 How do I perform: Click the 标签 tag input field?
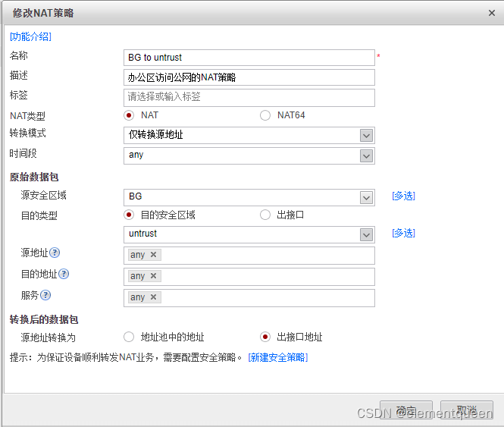(249, 98)
